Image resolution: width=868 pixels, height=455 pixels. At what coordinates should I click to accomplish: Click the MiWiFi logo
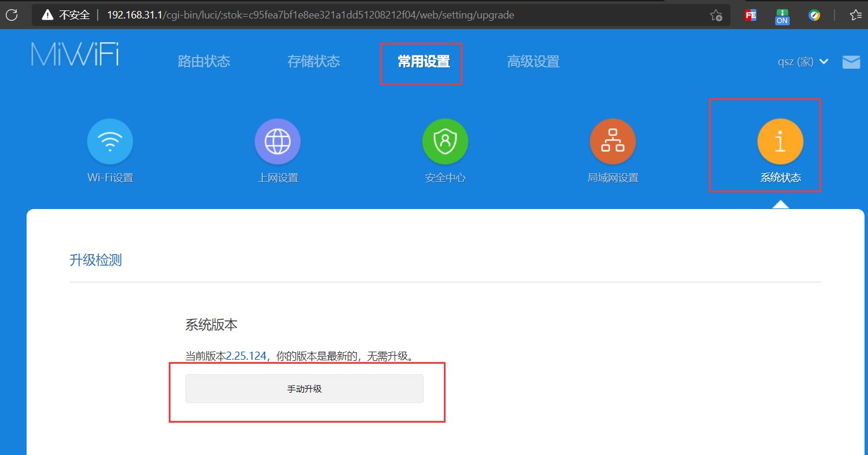[74, 55]
